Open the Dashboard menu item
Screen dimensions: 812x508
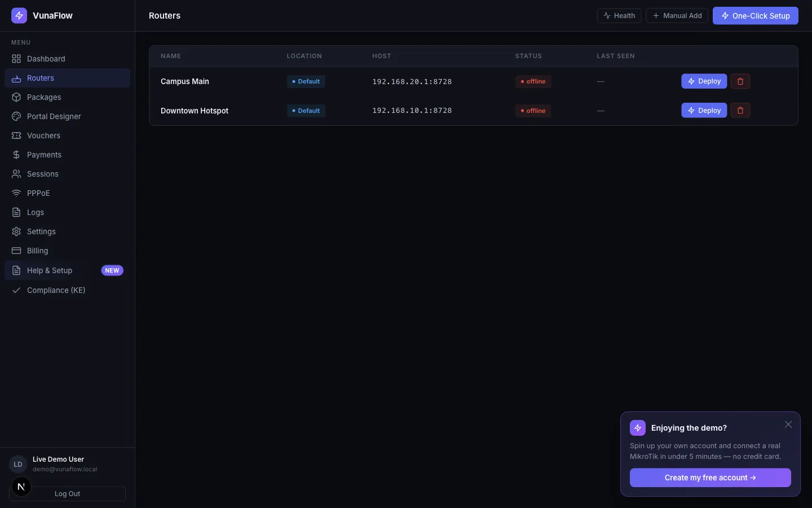click(x=67, y=59)
